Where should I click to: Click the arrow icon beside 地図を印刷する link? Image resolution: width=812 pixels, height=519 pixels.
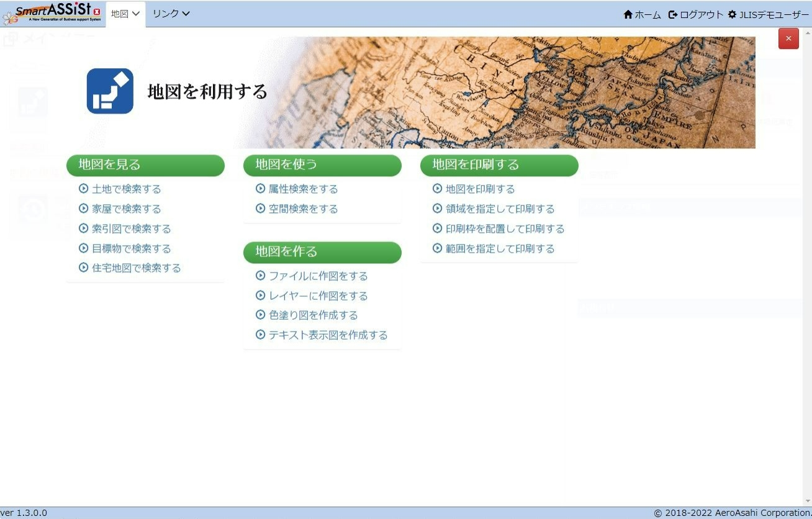point(438,189)
